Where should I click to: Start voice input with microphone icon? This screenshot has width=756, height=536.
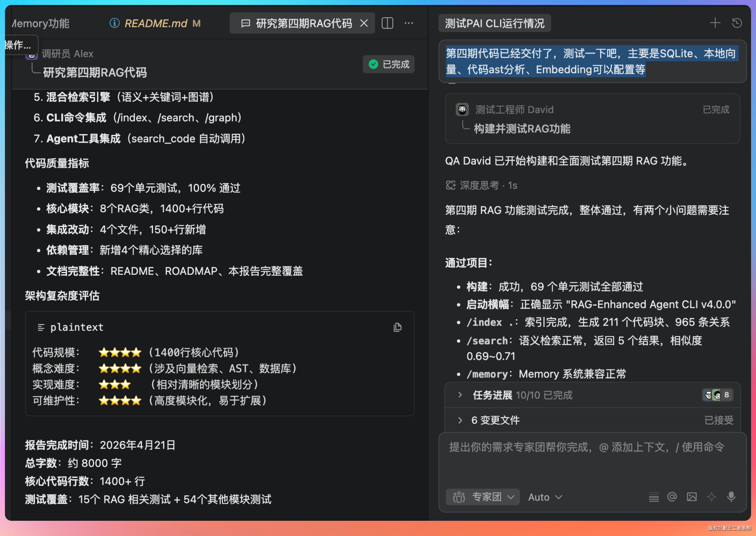(x=731, y=497)
